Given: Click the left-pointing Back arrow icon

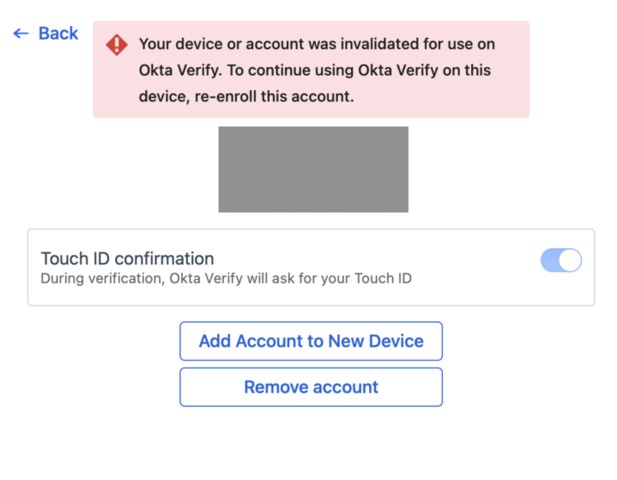Looking at the screenshot, I should 20,34.
